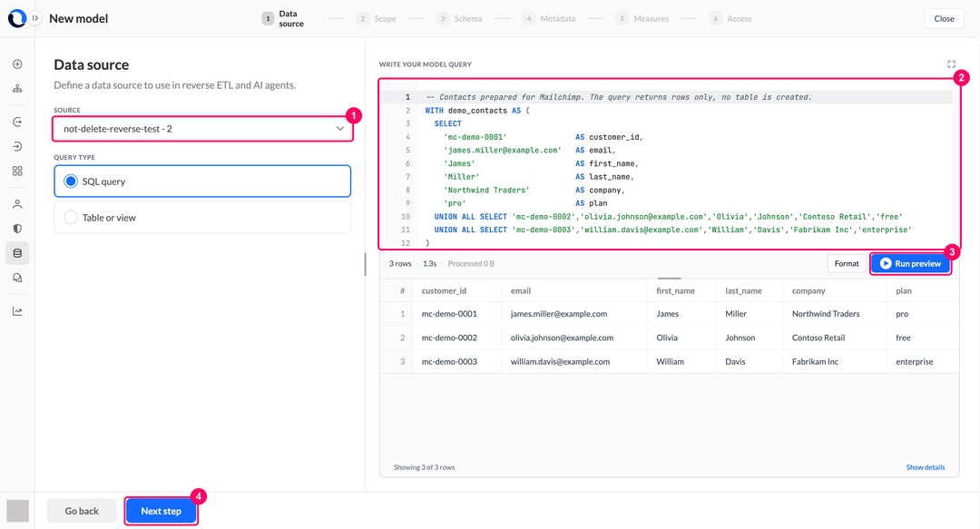Viewport: 980px width, 529px height.
Task: Select the Table or view radio option
Action: pos(202,218)
